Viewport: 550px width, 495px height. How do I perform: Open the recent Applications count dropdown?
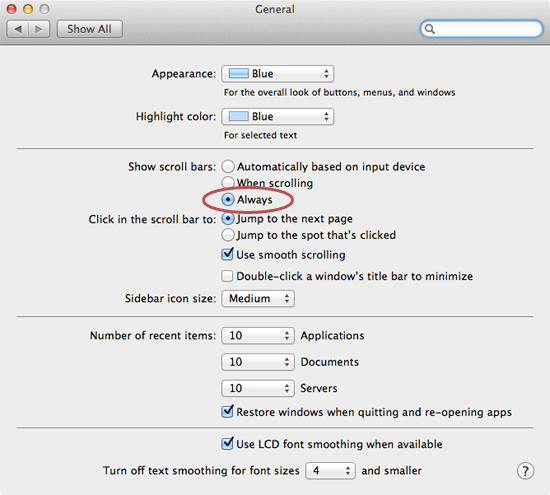tap(258, 336)
